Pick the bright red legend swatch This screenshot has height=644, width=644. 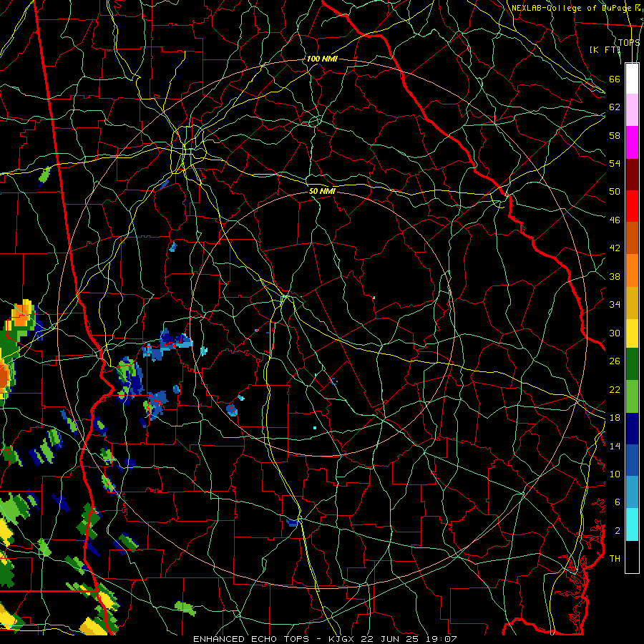click(x=632, y=206)
